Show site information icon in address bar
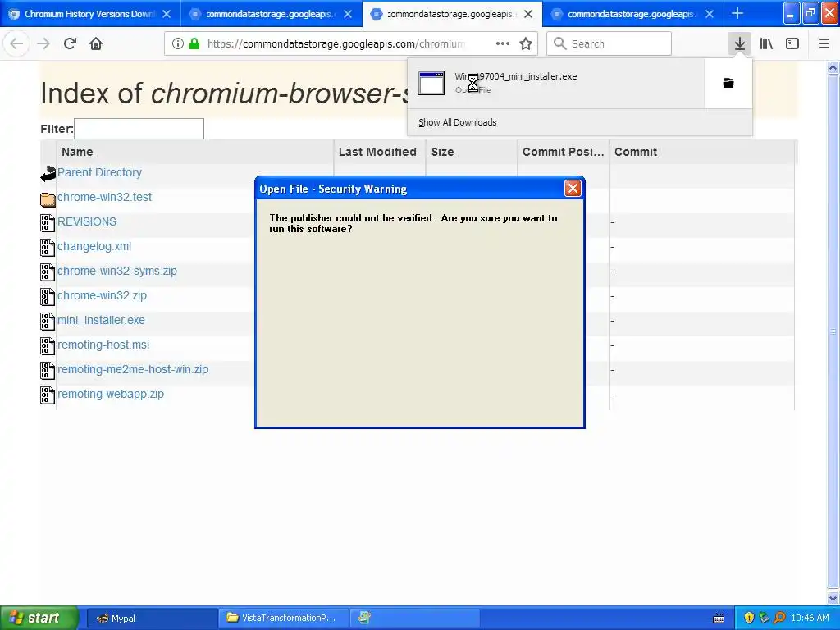Viewport: 840px width, 630px height. (x=178, y=44)
